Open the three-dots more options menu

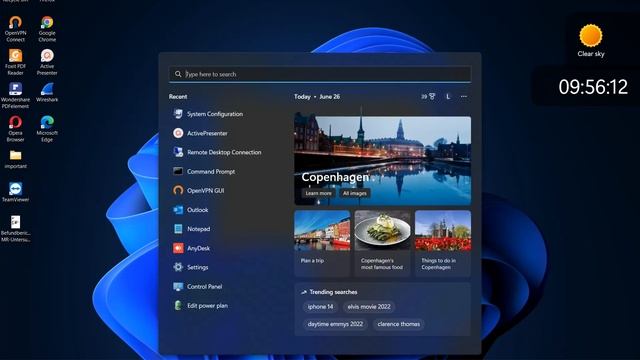[x=464, y=97]
